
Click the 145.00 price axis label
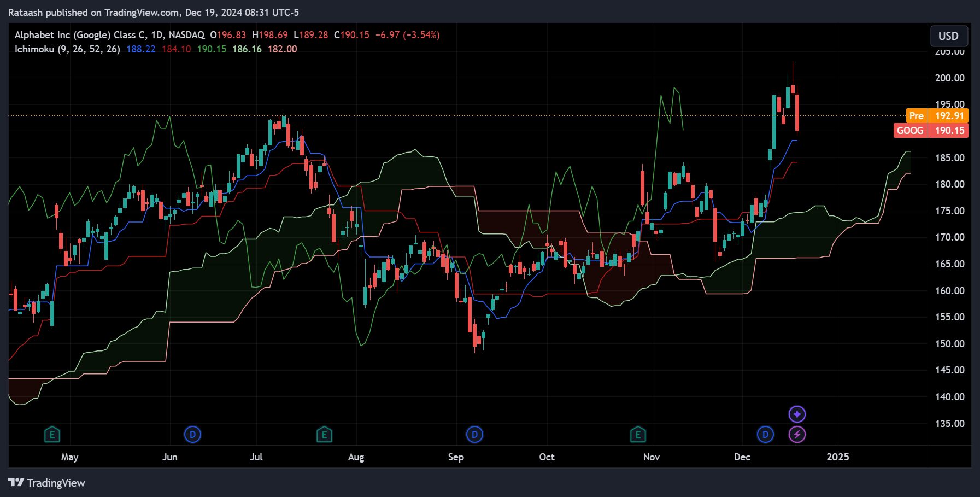(950, 370)
